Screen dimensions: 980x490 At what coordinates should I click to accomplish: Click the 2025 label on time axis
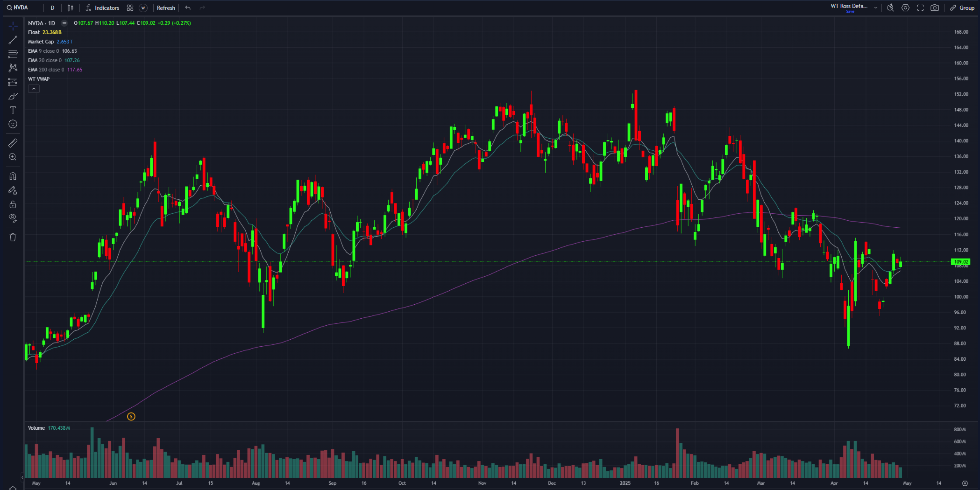(625, 483)
